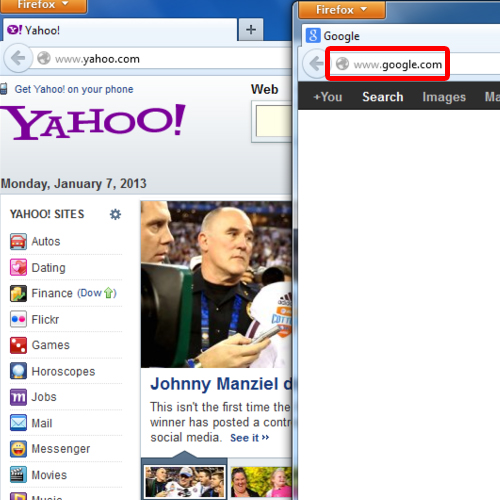Click inside the Yahoo search box
The width and height of the screenshot is (500, 500).
[x=274, y=121]
